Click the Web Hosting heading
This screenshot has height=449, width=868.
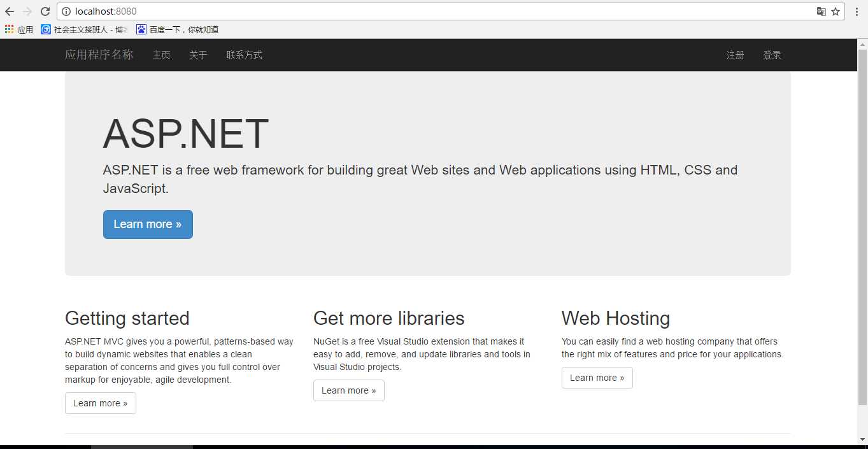[x=616, y=318]
